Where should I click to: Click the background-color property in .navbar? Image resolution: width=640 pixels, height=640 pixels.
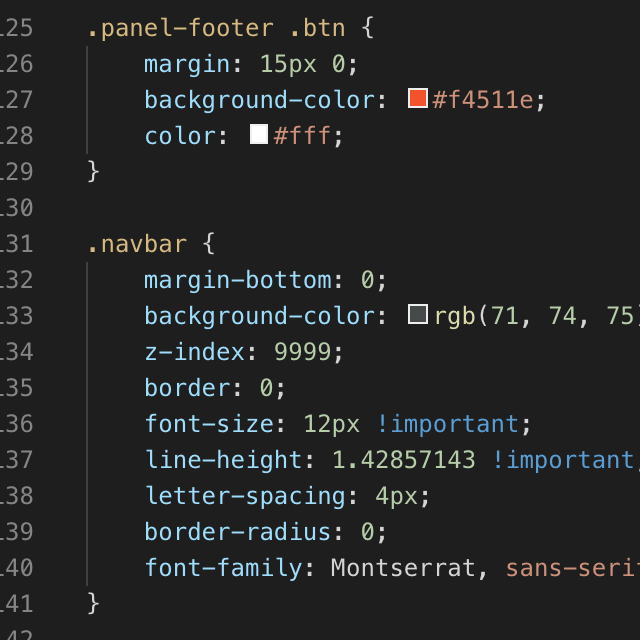[259, 316]
